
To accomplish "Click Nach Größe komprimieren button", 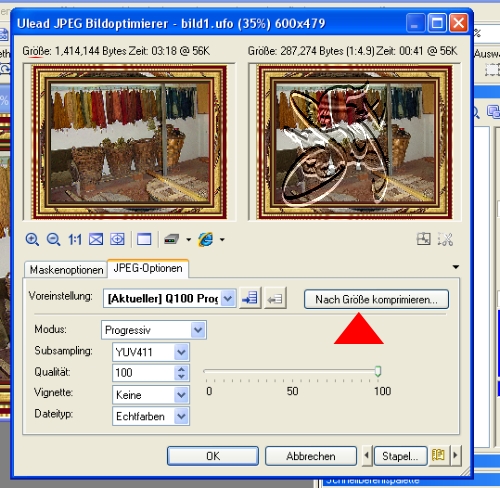I will coord(376,299).
